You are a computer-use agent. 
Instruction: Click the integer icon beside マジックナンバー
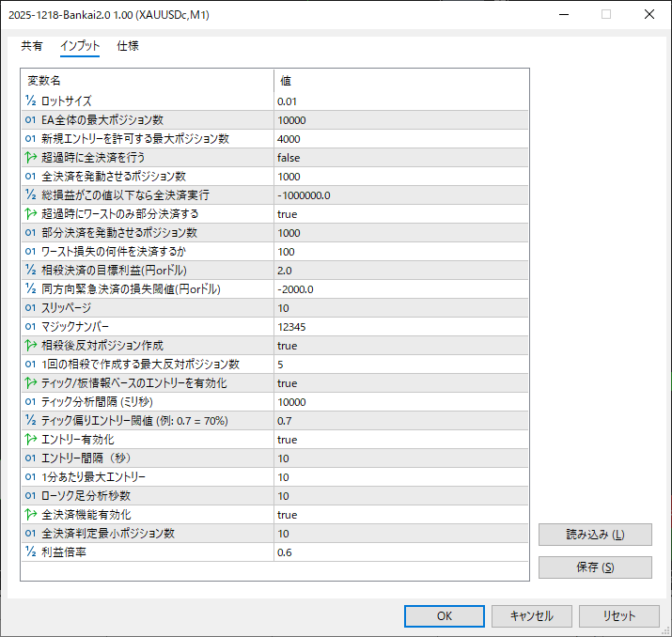point(31,326)
